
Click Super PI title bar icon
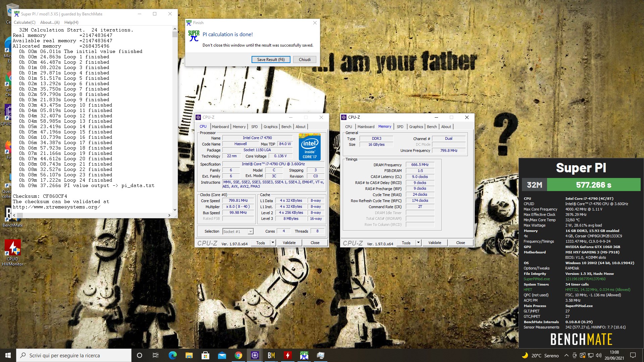click(17, 14)
